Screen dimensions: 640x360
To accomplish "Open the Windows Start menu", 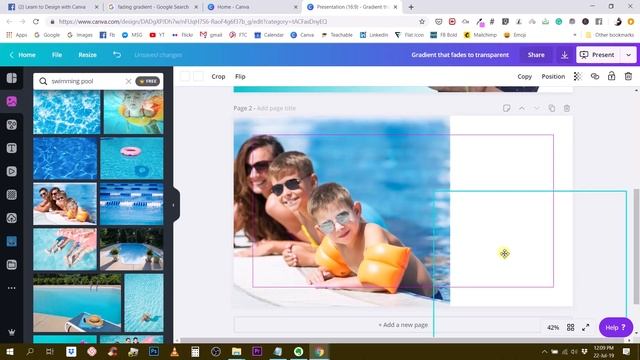I will [10, 351].
